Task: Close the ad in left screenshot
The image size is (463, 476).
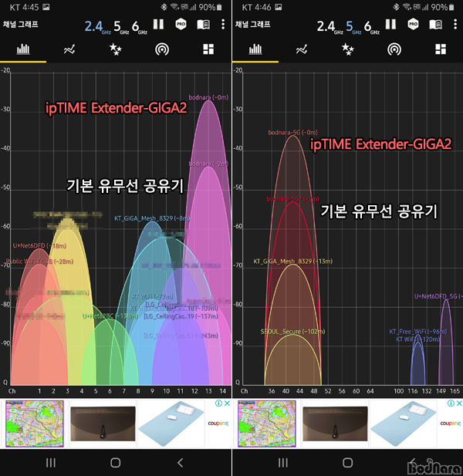Action: coord(227,403)
